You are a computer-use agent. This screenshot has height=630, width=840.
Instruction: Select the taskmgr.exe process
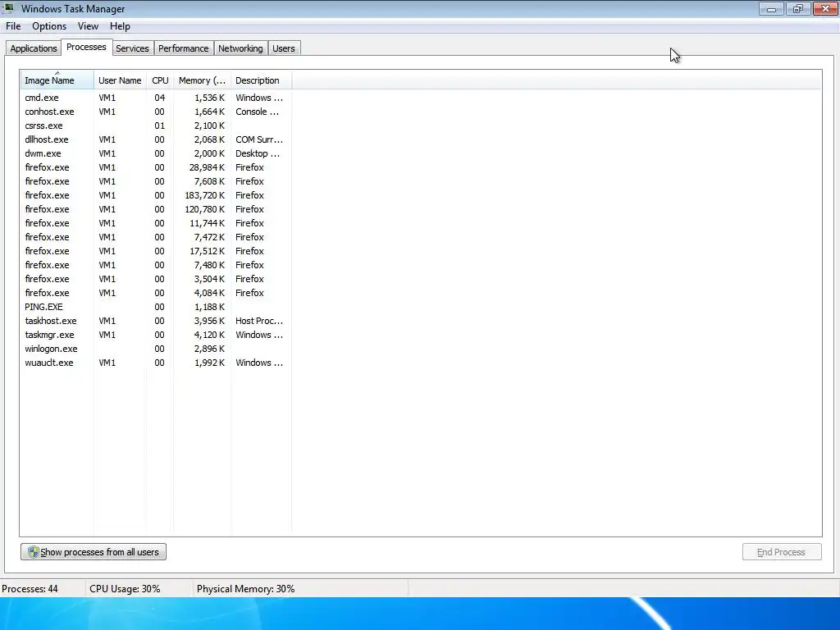(155, 335)
